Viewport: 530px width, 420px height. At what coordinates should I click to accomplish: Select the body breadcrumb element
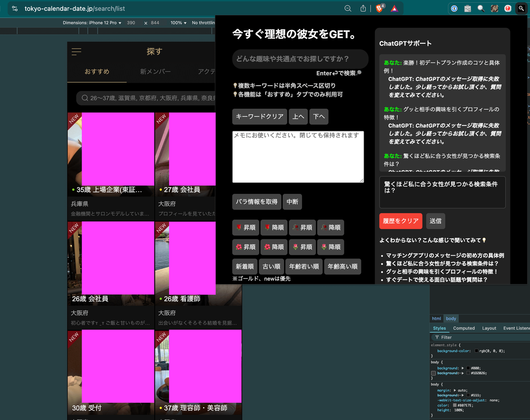(x=451, y=318)
